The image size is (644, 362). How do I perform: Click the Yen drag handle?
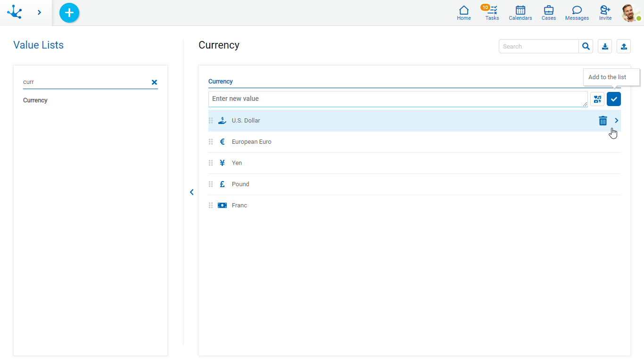click(211, 163)
